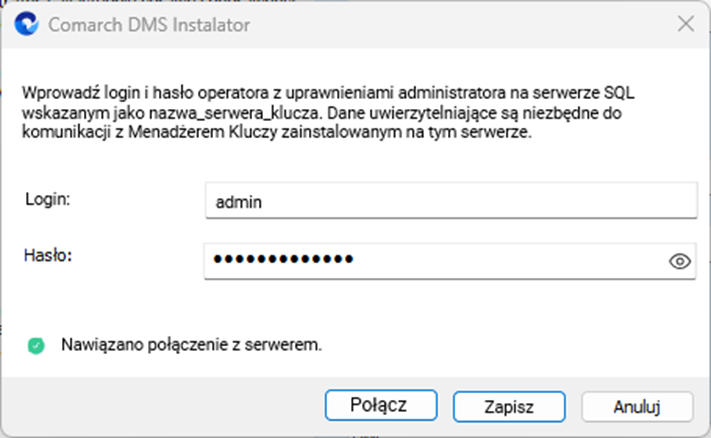Click the "Hasło:" label

(48, 256)
